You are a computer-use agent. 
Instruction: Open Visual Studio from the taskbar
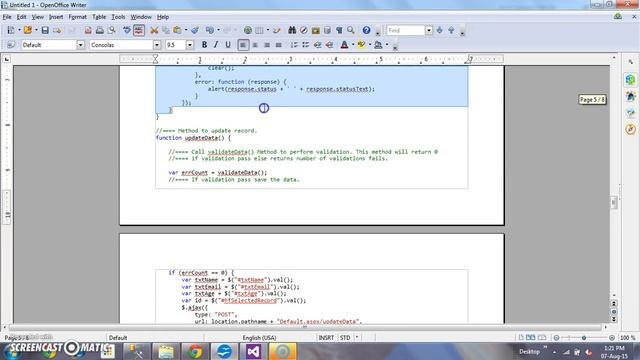(x=253, y=351)
